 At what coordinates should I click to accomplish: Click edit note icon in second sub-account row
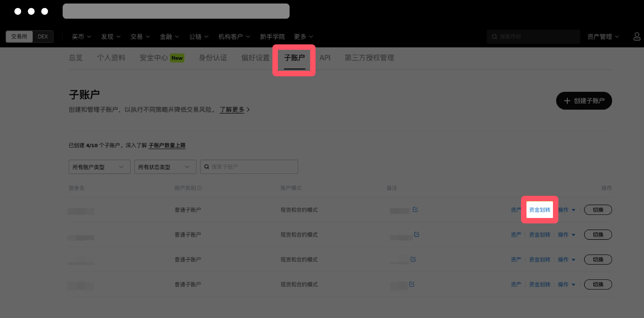[x=416, y=234]
